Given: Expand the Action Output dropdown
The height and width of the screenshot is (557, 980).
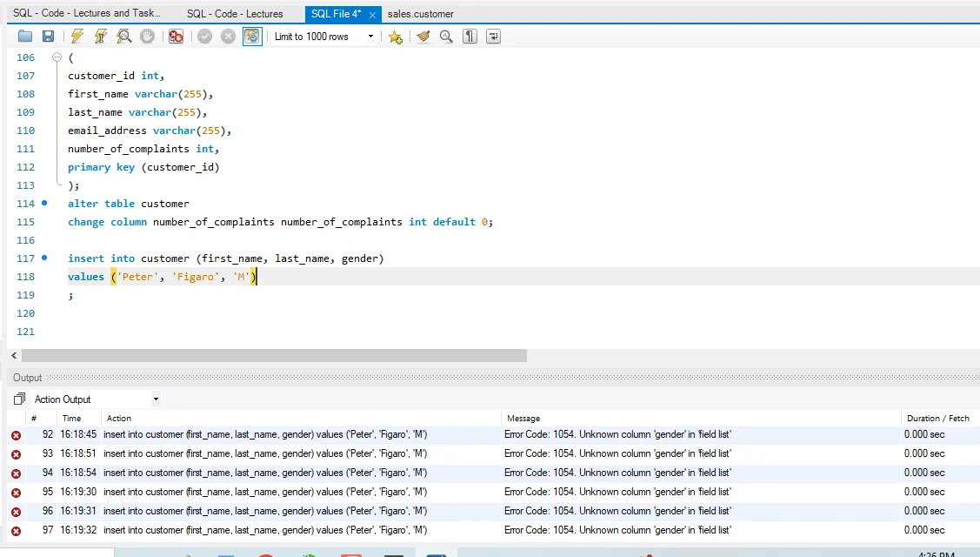Looking at the screenshot, I should coord(156,399).
